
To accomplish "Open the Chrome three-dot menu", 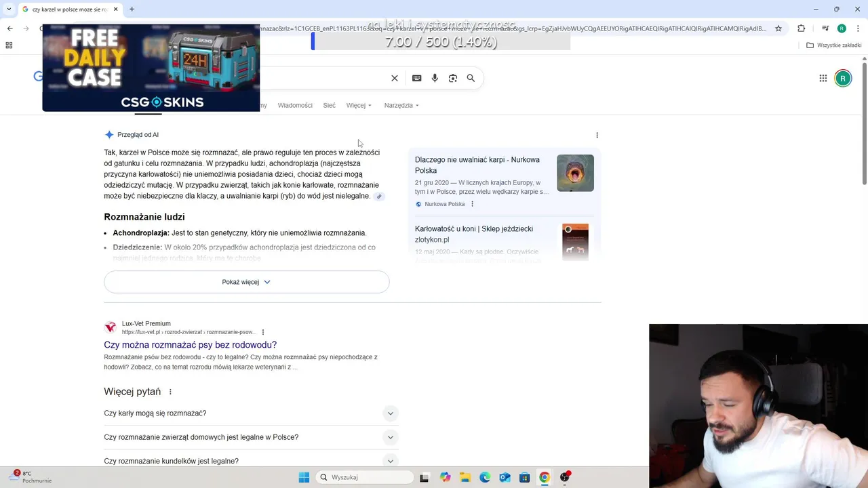I will (857, 28).
